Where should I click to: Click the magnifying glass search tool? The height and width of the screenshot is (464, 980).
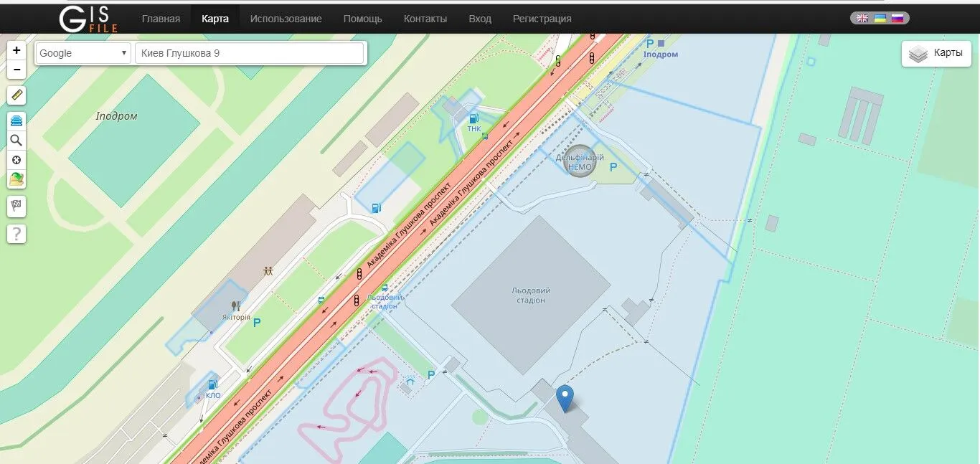[x=17, y=140]
